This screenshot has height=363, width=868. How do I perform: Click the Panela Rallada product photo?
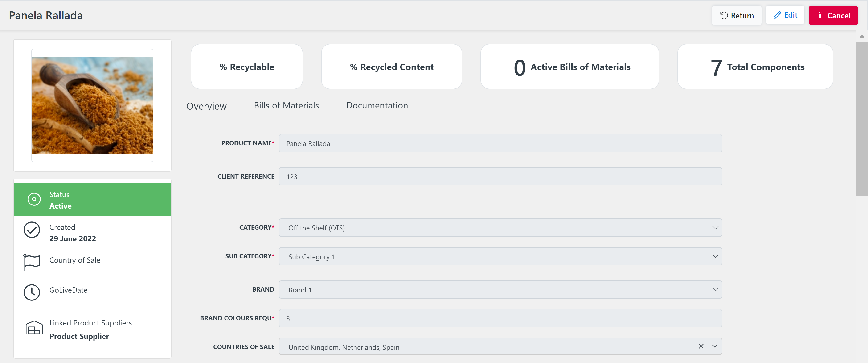(92, 106)
